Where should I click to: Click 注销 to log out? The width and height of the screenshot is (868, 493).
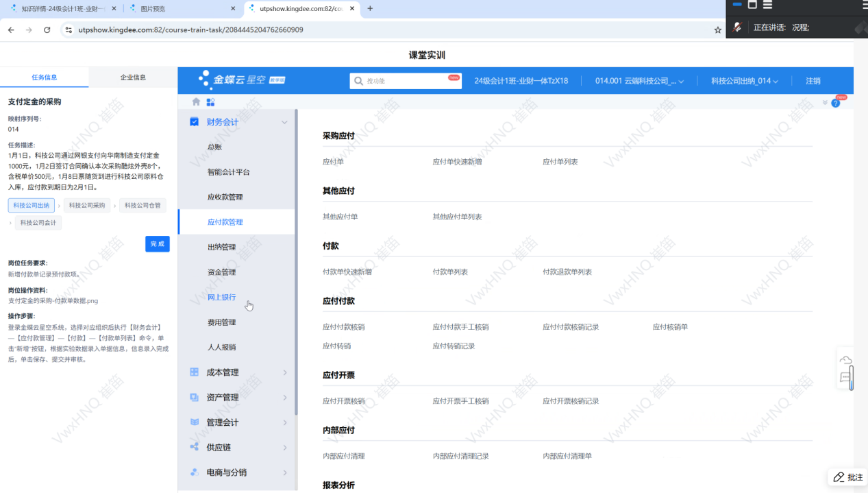pos(813,81)
